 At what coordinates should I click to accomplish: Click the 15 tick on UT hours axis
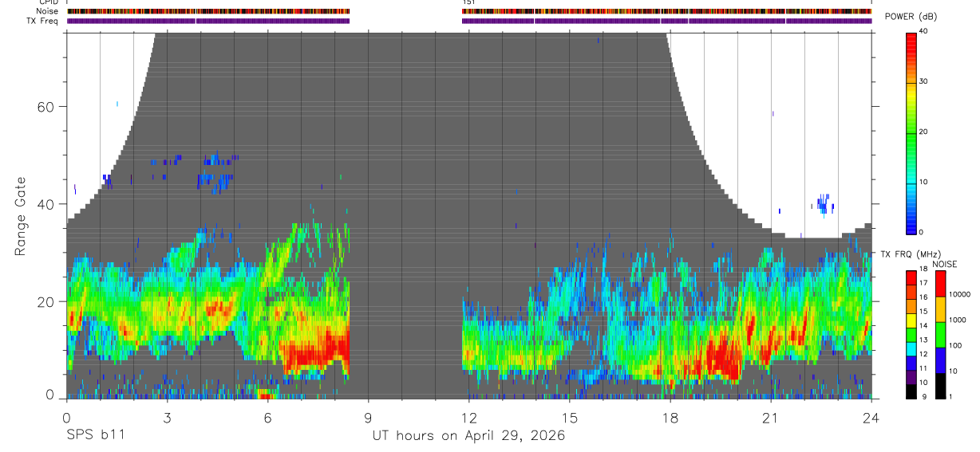click(x=570, y=418)
